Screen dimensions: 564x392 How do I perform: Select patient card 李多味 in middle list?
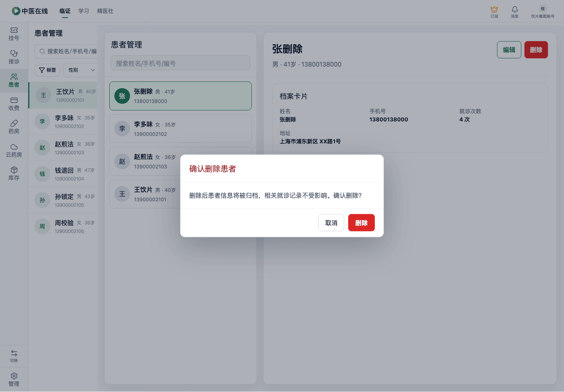(x=181, y=129)
